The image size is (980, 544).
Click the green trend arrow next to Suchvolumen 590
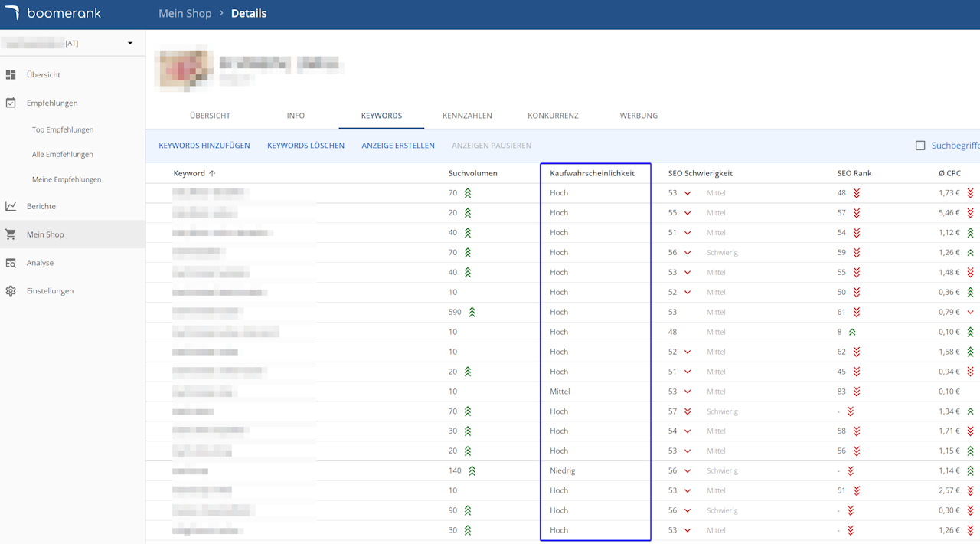(x=472, y=313)
